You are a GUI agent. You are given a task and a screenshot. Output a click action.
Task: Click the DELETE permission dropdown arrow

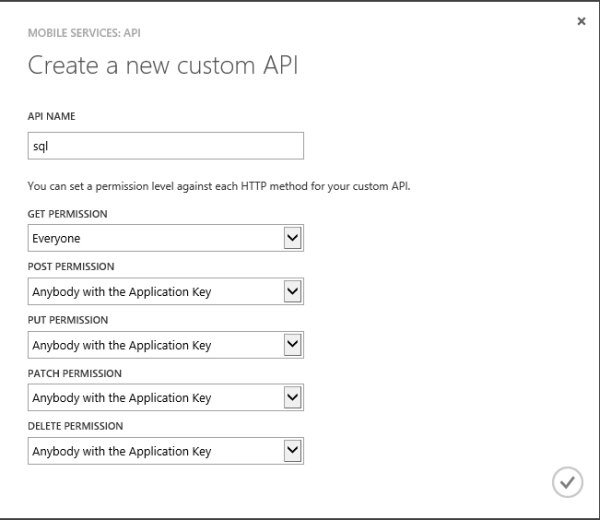click(x=292, y=450)
